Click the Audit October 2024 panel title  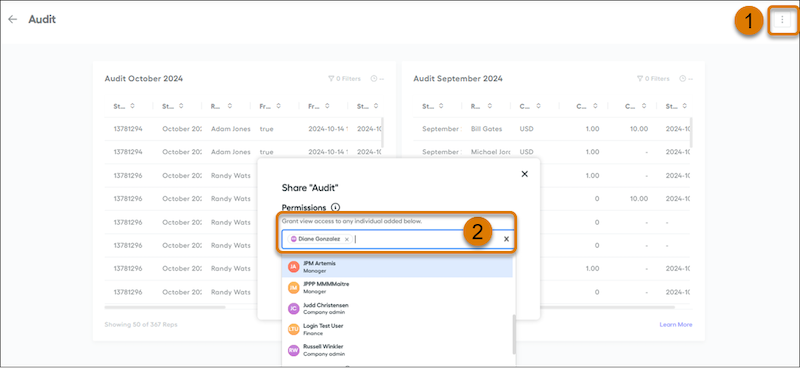pyautogui.click(x=144, y=79)
